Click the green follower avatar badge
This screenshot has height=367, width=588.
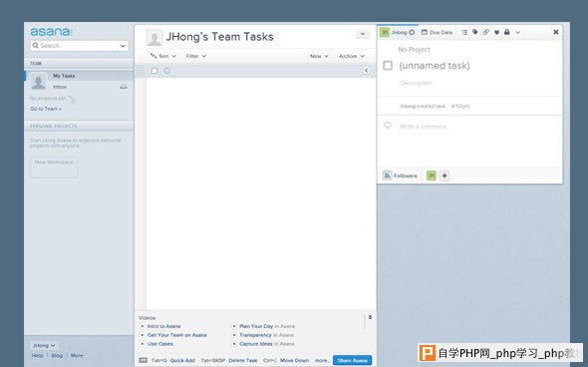[x=432, y=176]
